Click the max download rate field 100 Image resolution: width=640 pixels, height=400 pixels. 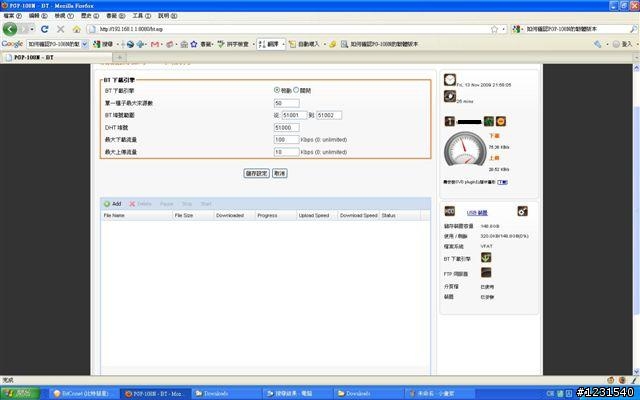[287, 140]
